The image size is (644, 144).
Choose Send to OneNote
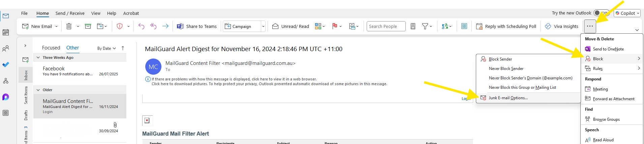[x=612, y=49]
